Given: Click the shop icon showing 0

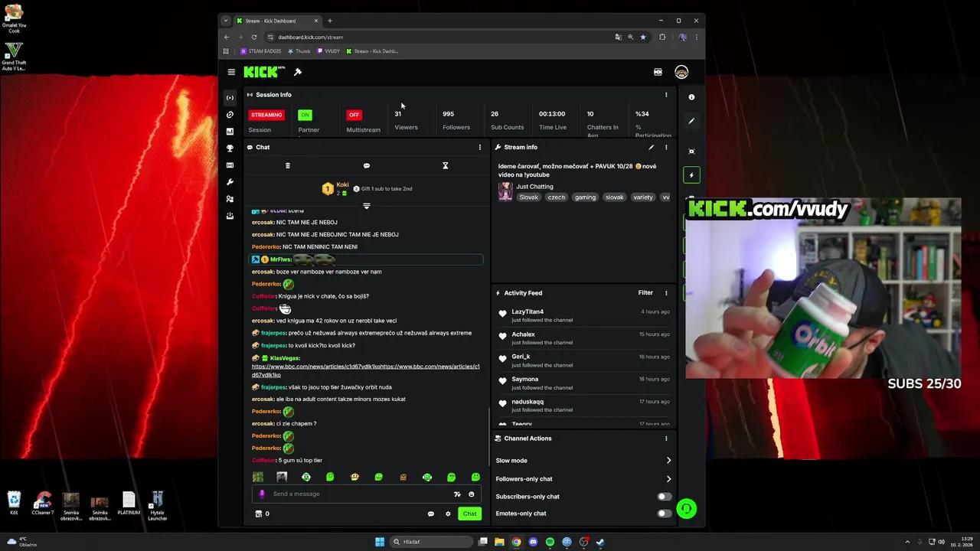Looking at the screenshot, I should (262, 514).
